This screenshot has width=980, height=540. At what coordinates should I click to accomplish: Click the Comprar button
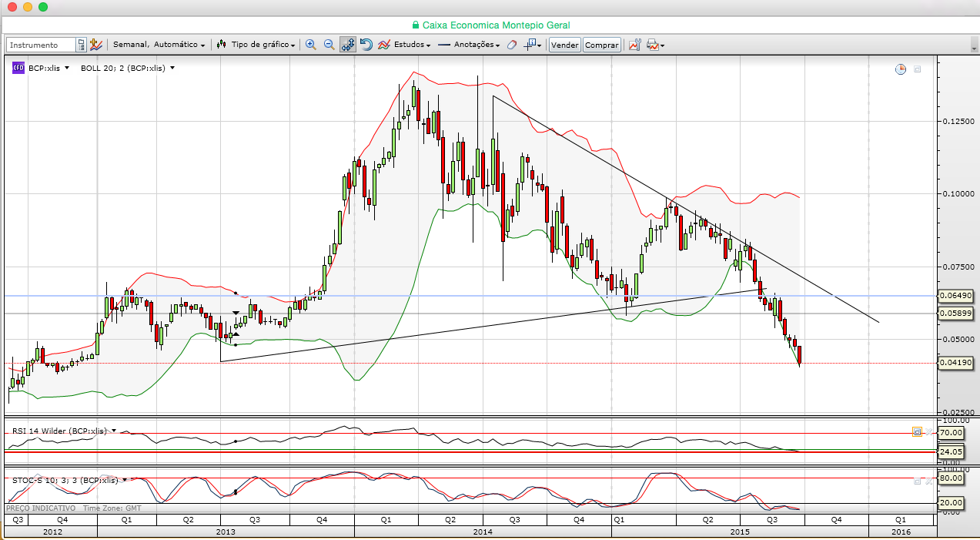click(602, 45)
